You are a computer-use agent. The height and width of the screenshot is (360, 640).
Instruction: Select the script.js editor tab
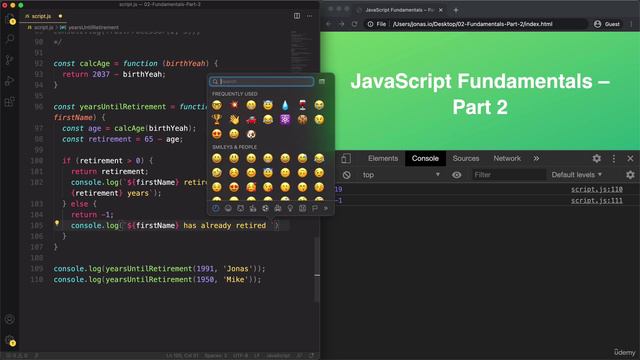coord(41,16)
